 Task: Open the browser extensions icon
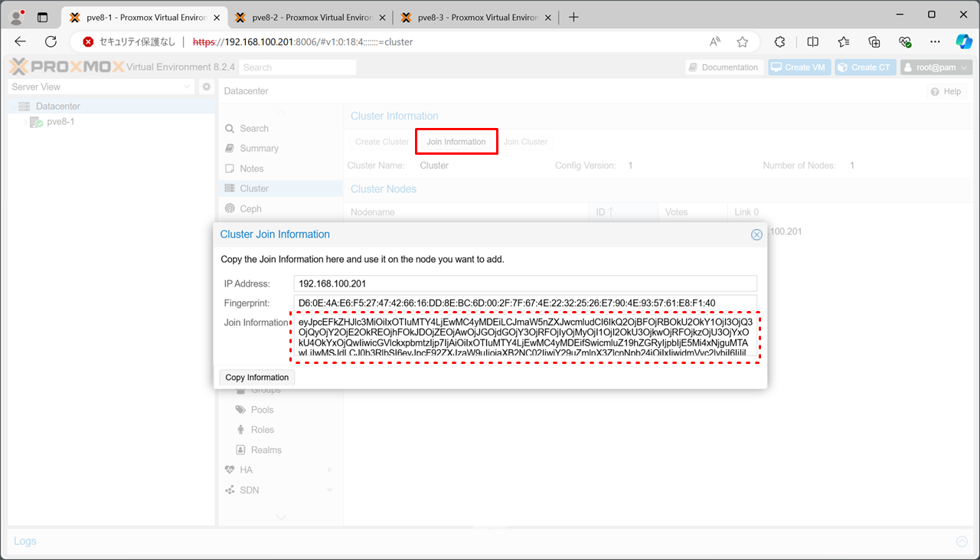[780, 42]
